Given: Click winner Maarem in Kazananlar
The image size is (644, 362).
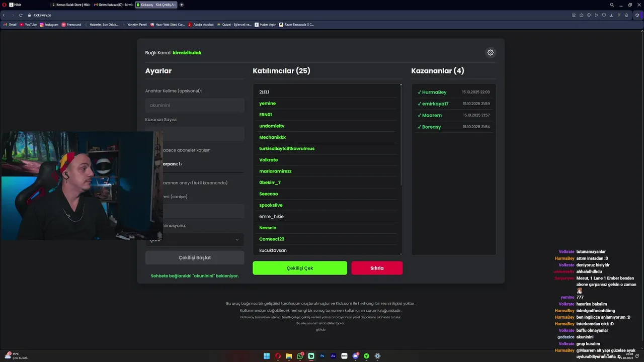Looking at the screenshot, I should coord(453,115).
